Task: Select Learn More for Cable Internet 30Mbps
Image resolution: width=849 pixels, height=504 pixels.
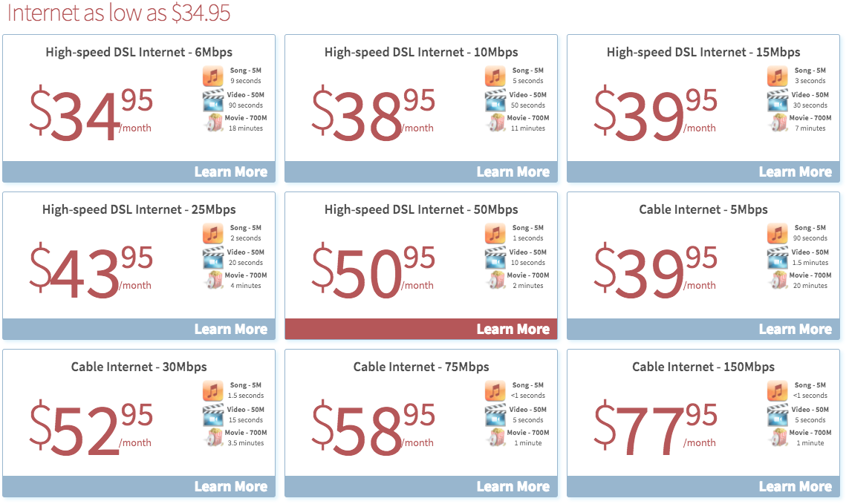Action: point(230,486)
